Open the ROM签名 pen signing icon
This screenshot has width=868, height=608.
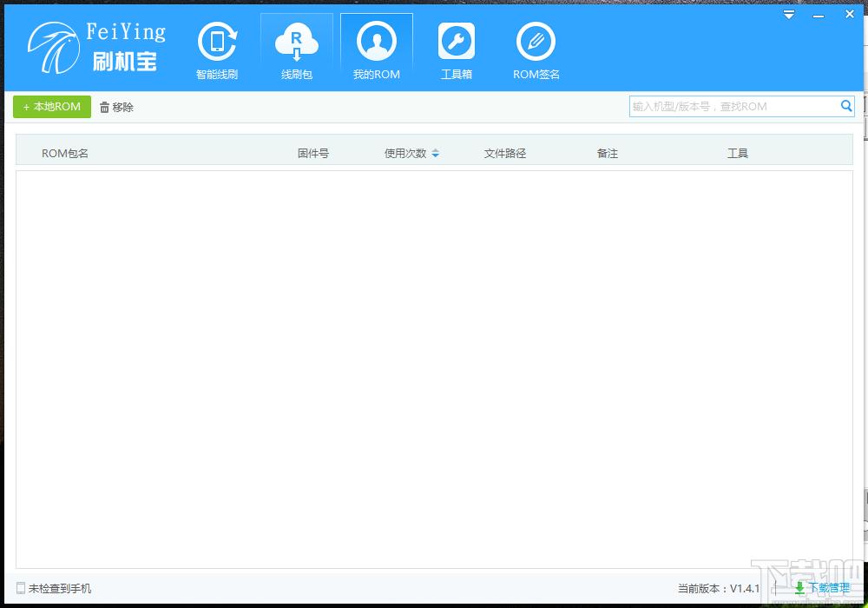tap(536, 42)
